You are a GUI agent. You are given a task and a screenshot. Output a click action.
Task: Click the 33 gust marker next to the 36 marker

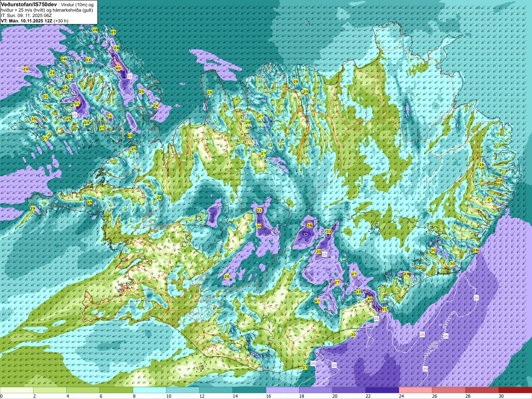[x=329, y=232]
